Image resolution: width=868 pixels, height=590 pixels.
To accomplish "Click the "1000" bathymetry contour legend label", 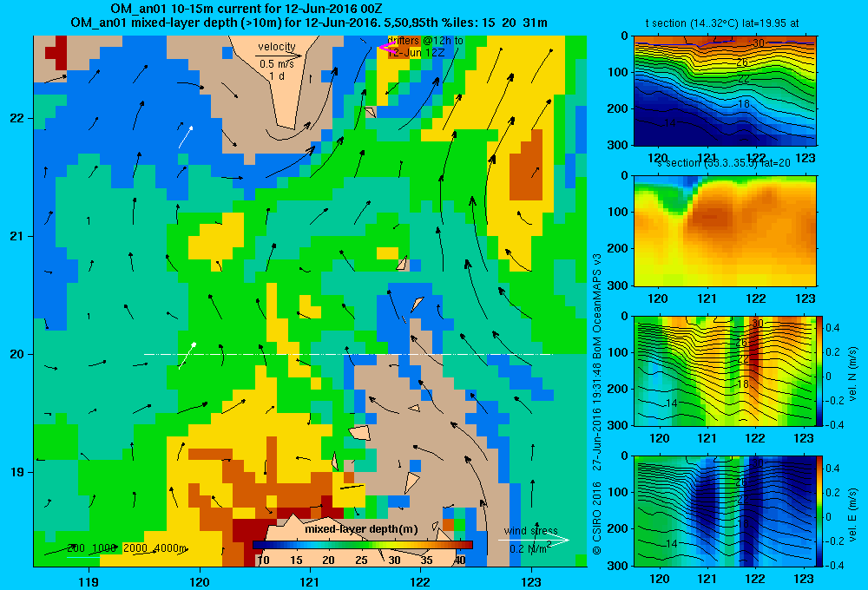I will [x=104, y=548].
